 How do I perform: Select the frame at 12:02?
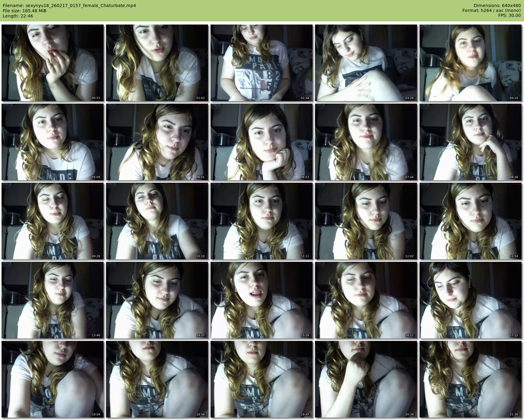(366, 221)
